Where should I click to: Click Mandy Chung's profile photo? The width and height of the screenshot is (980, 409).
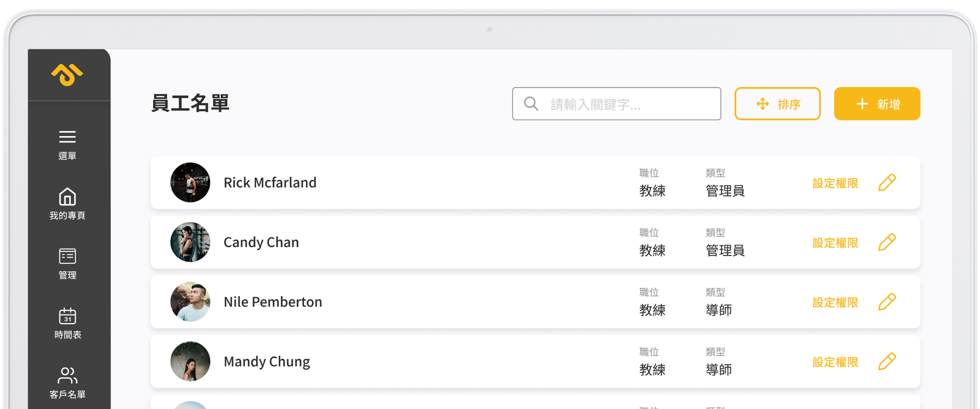click(190, 362)
